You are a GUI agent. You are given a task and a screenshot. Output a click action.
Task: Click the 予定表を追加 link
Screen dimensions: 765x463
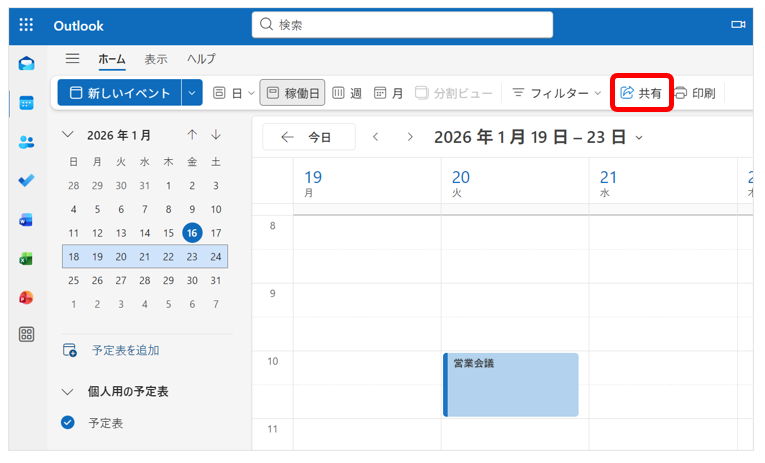click(125, 350)
